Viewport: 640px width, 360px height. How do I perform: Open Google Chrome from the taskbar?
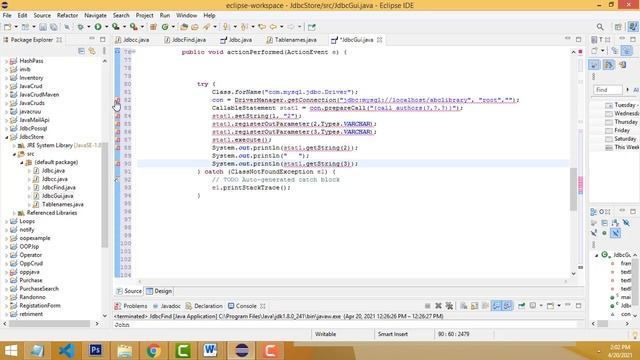153,350
